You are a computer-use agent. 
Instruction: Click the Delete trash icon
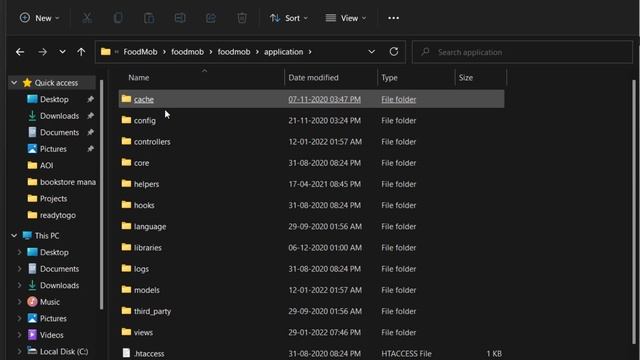[242, 18]
